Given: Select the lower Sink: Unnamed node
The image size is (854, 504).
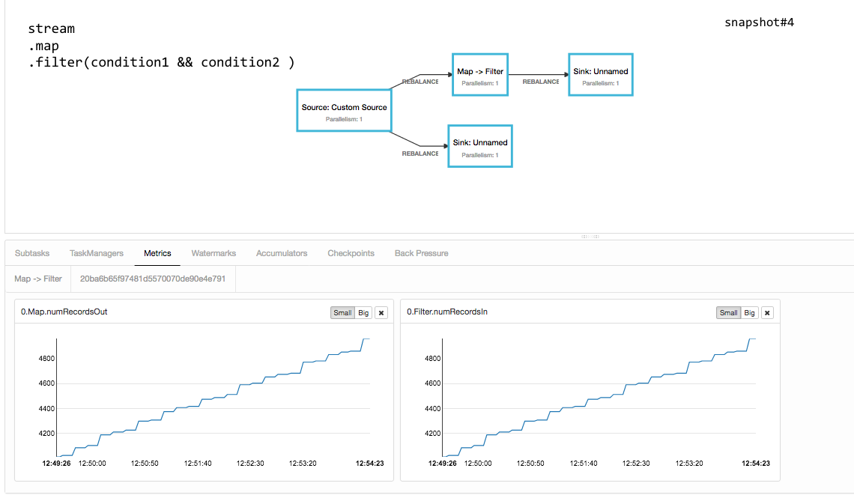Looking at the screenshot, I should coord(480,146).
